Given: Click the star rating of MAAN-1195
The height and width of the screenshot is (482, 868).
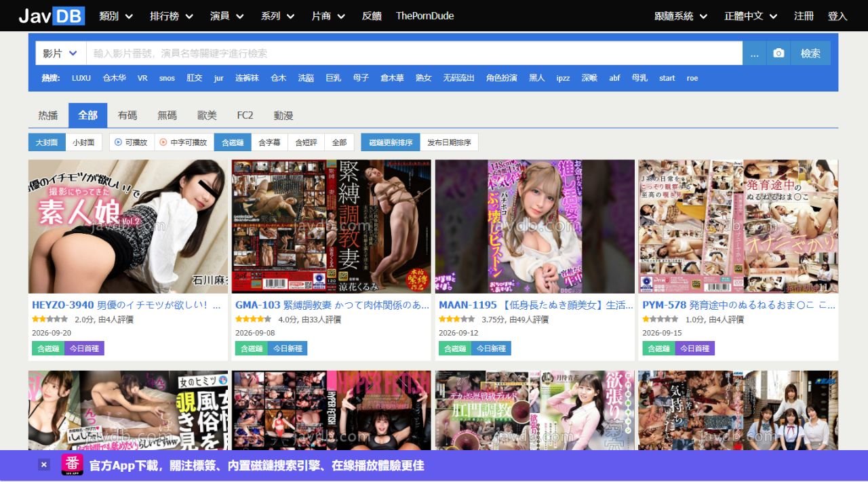Looking at the screenshot, I should click(x=456, y=319).
